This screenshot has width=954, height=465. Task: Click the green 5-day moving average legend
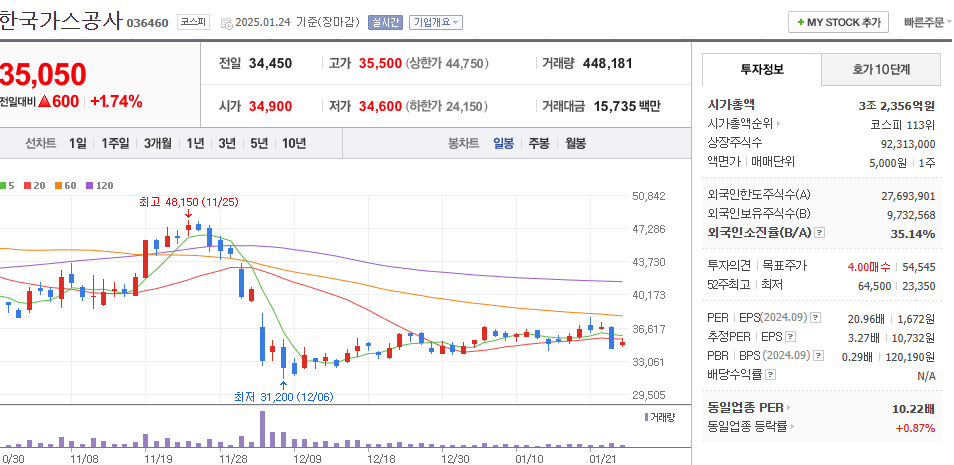(7, 186)
